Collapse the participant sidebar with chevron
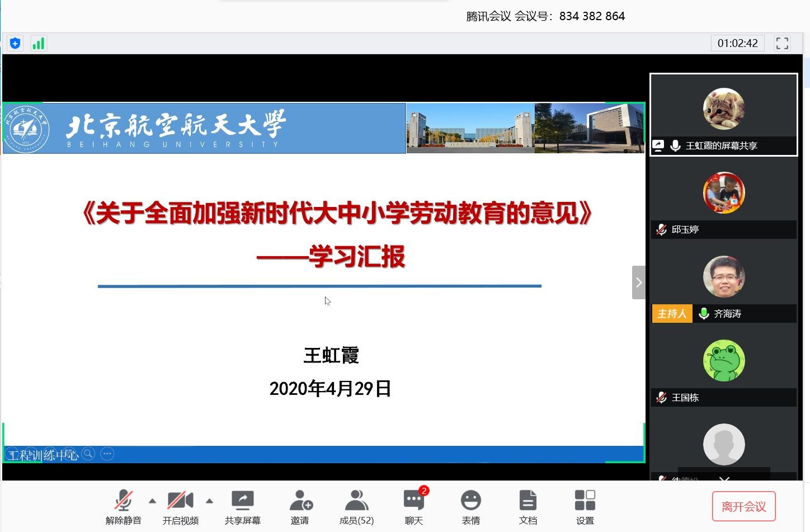Screen dimensions: 810x532 tap(638, 283)
